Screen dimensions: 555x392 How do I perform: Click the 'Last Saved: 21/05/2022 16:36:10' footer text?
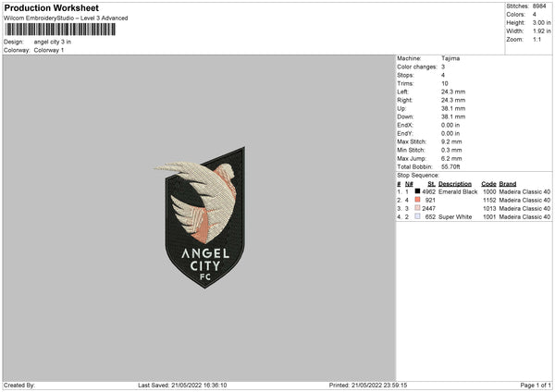(x=182, y=386)
